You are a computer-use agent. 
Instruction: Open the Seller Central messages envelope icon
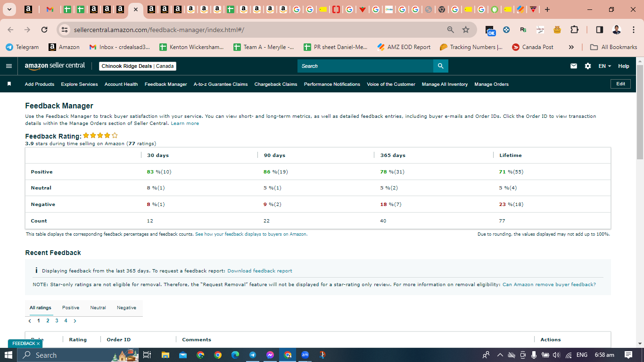pos(574,66)
